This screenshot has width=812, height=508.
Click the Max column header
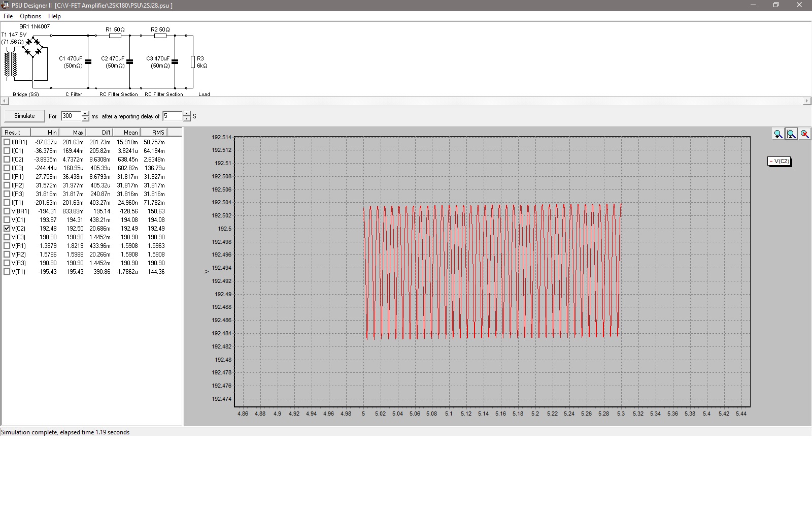pos(72,132)
